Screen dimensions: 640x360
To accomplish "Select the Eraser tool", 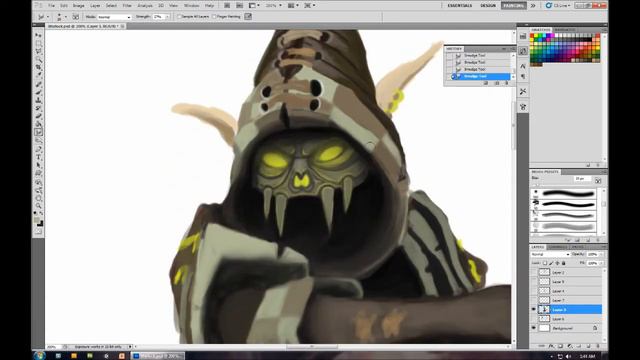I will coord(38,116).
